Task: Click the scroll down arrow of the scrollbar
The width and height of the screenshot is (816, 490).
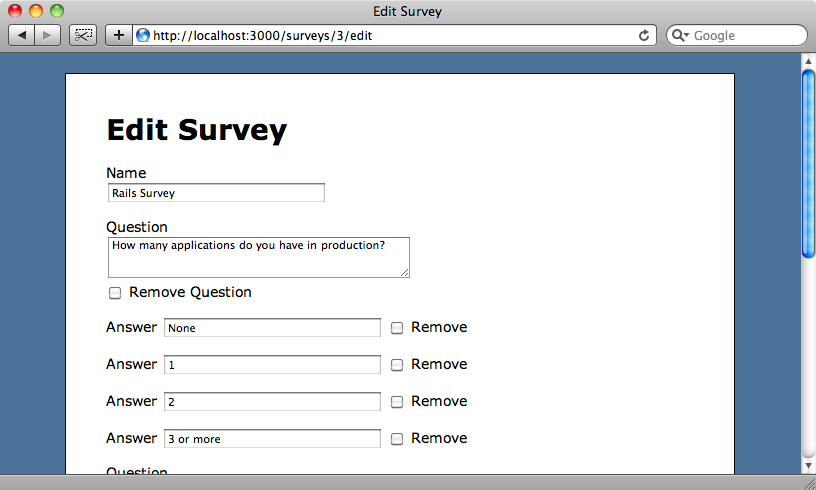Action: 808,465
